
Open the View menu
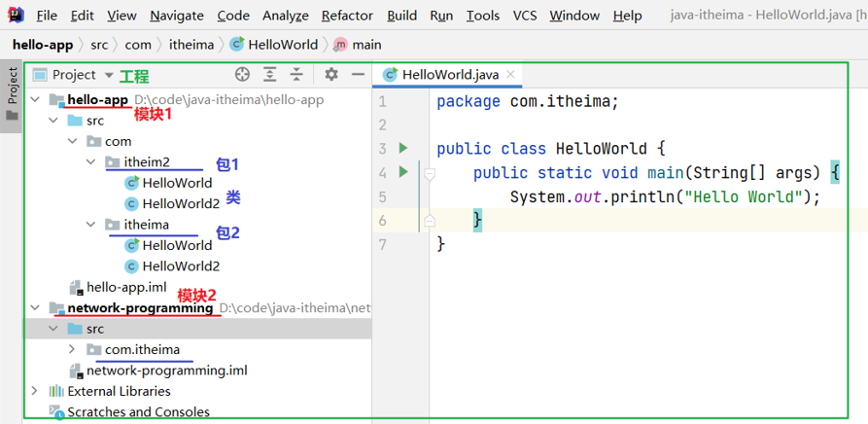pyautogui.click(x=122, y=16)
